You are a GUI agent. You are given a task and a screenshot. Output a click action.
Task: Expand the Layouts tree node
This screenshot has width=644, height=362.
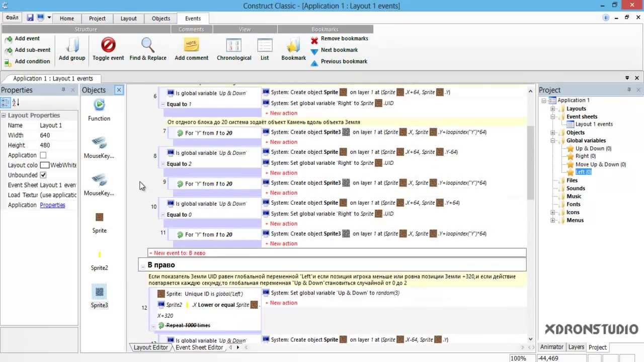click(552, 109)
